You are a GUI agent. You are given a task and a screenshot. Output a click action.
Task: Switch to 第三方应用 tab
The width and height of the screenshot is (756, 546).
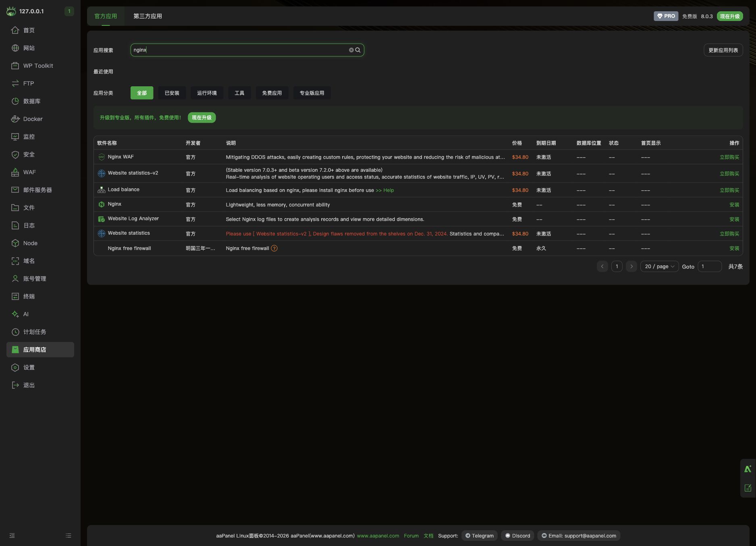pyautogui.click(x=147, y=16)
